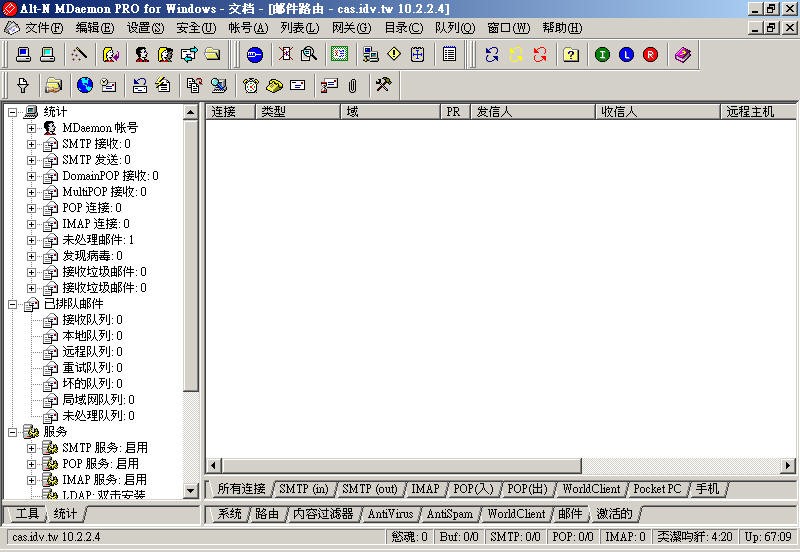Sort by 发信人 column header
Image resolution: width=800 pixels, height=552 pixels.
[x=533, y=112]
